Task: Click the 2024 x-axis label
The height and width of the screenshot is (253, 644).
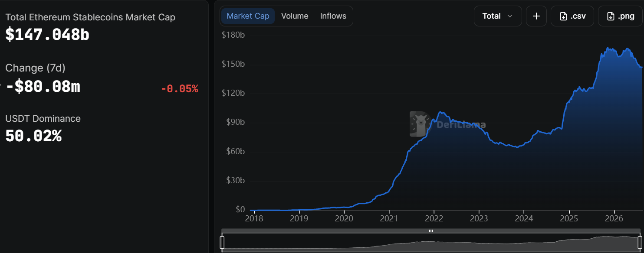Action: click(x=524, y=218)
